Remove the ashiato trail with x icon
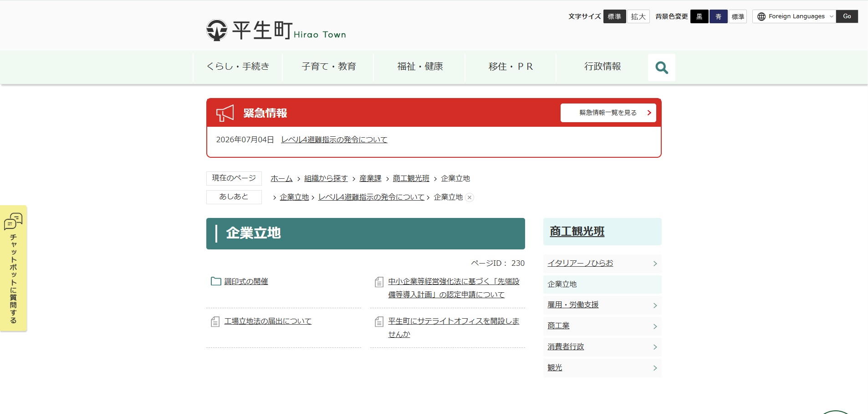868x414 pixels. (470, 197)
